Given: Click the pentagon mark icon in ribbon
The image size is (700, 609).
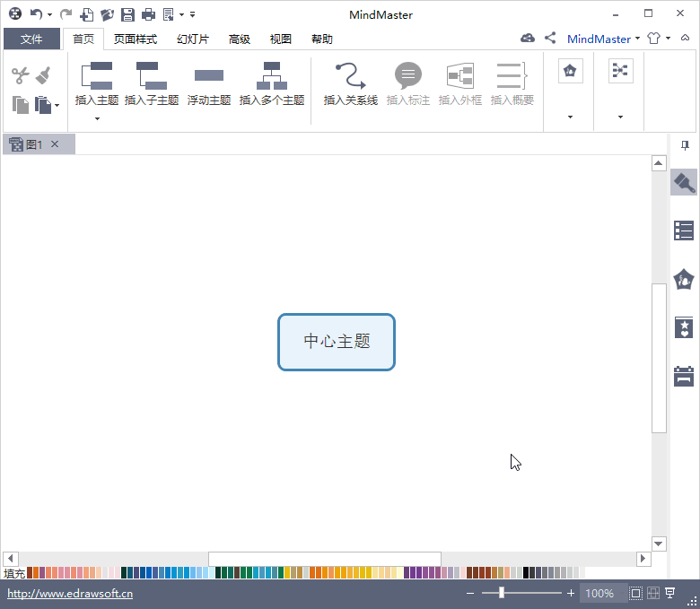Looking at the screenshot, I should click(x=570, y=71).
